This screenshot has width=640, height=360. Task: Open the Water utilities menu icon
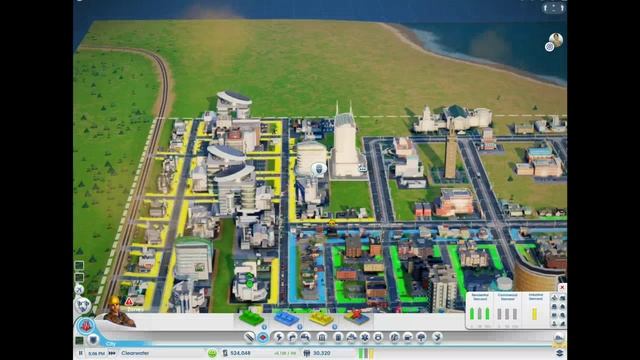click(292, 337)
